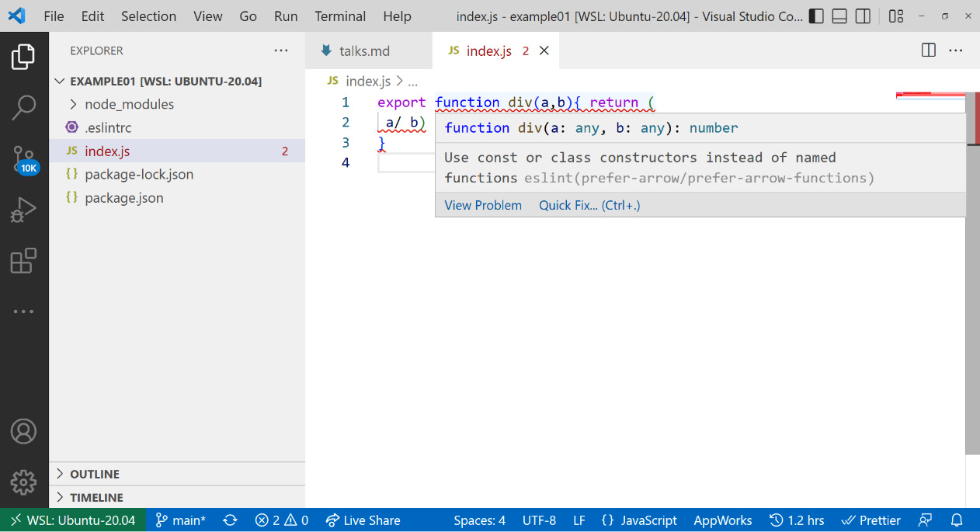Expand the TIMELINE section
This screenshot has height=532, width=980.
pos(96,497)
